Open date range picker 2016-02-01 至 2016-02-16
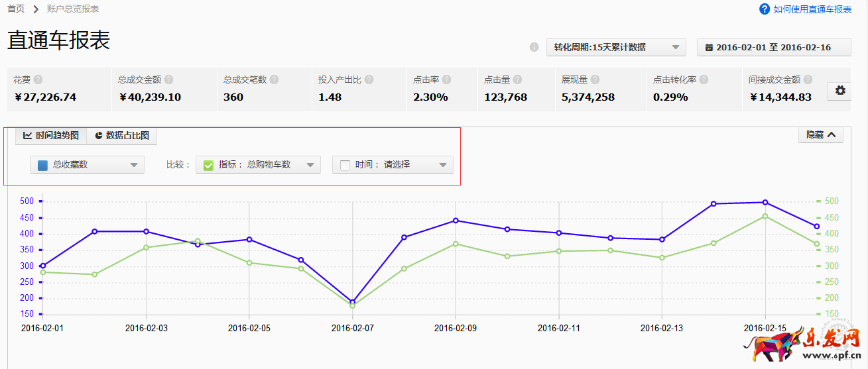The width and height of the screenshot is (868, 369). 773,47
